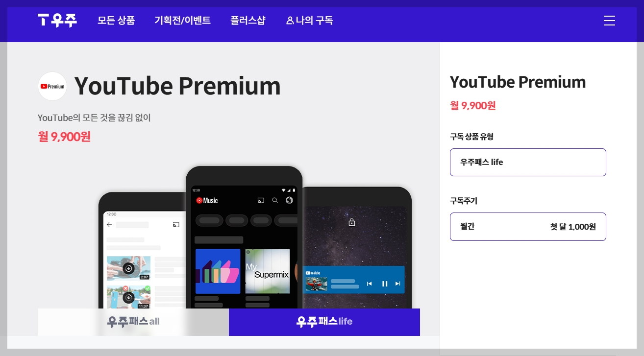Viewport: 644px width, 356px height.
Task: Open the 모든 상품 menu
Action: 116,21
